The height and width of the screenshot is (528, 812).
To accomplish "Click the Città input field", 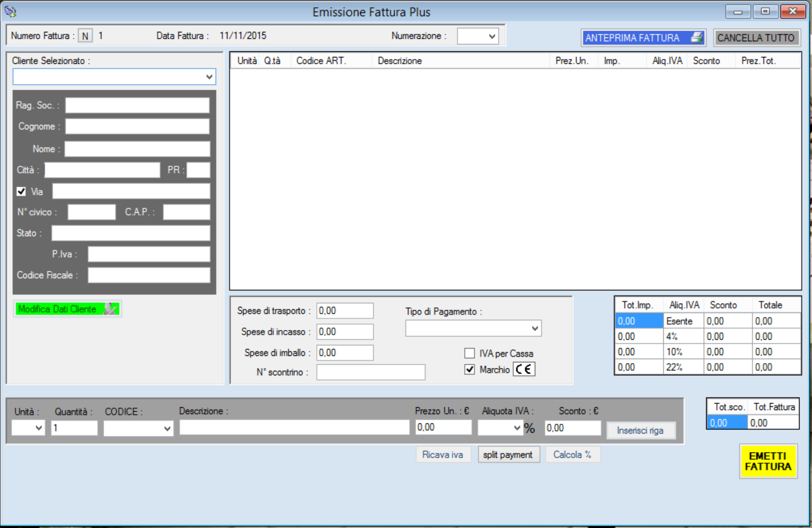I will pyautogui.click(x=102, y=170).
